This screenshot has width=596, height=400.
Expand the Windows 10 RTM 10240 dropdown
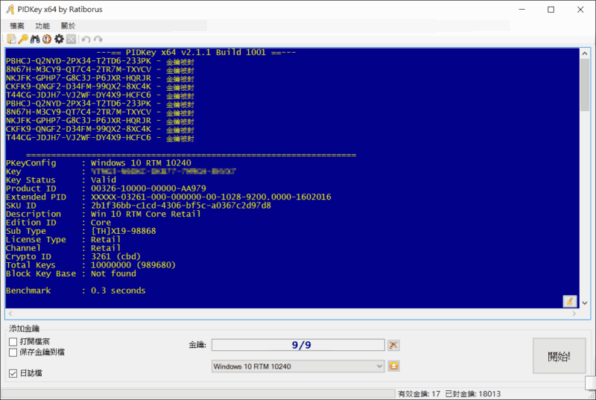coord(298,366)
